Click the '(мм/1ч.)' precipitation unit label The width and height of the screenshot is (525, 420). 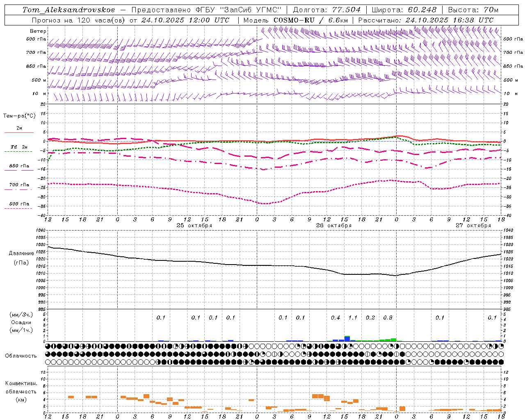click(x=21, y=330)
